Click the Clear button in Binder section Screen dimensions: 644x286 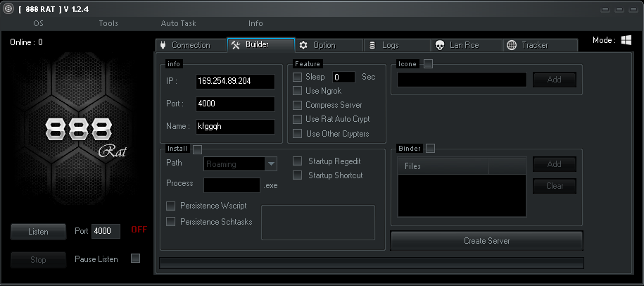554,187
